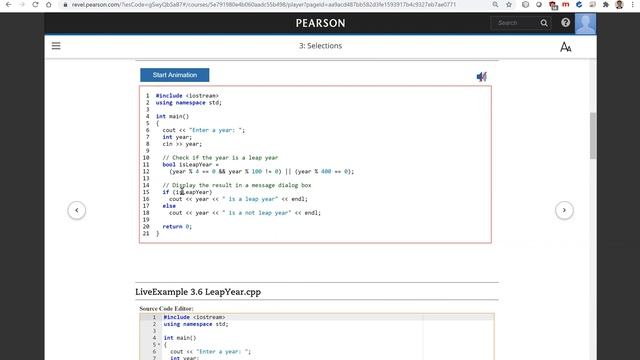This screenshot has height=360, width=640.
Task: Click the lock icon in address bar
Action: (x=65, y=5)
